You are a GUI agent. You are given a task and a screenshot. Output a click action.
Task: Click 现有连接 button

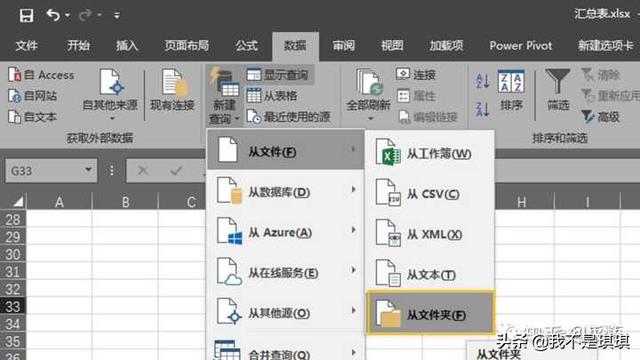(x=172, y=90)
